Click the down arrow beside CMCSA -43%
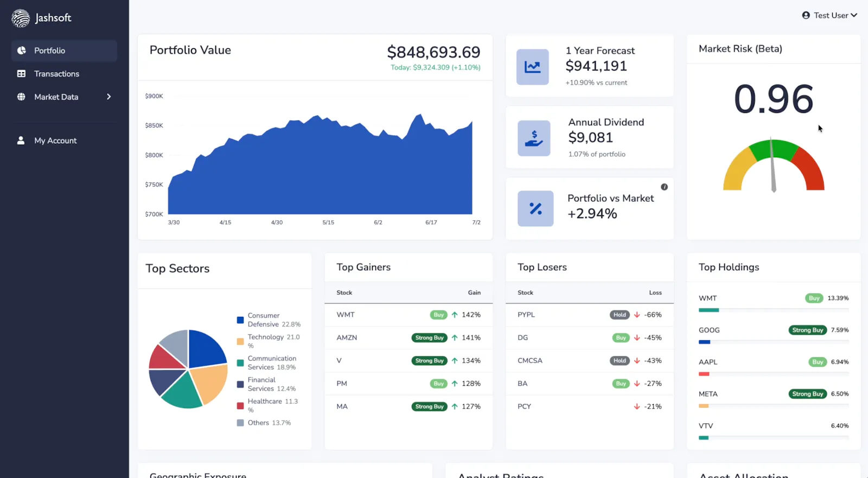Image resolution: width=868 pixels, height=478 pixels. point(637,361)
